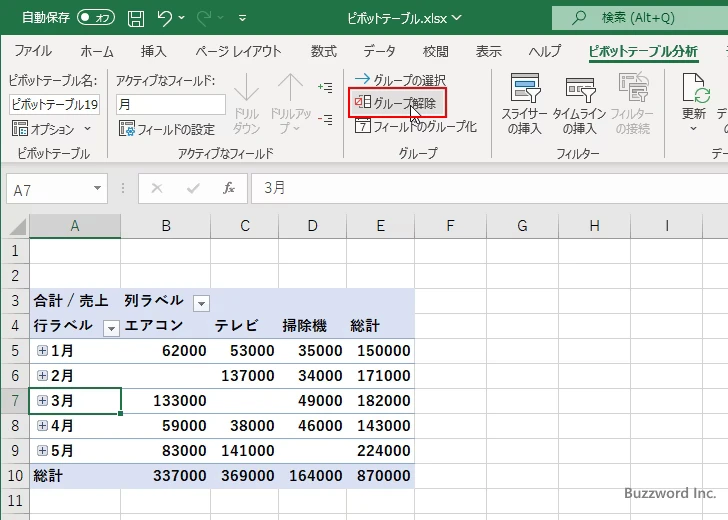The width and height of the screenshot is (728, 520).
Task: Switch to the ページ レイアウト tab
Action: click(238, 51)
